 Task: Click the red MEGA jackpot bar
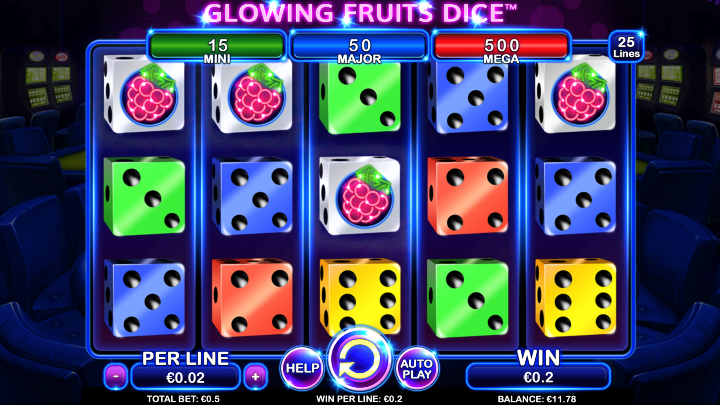[501, 46]
